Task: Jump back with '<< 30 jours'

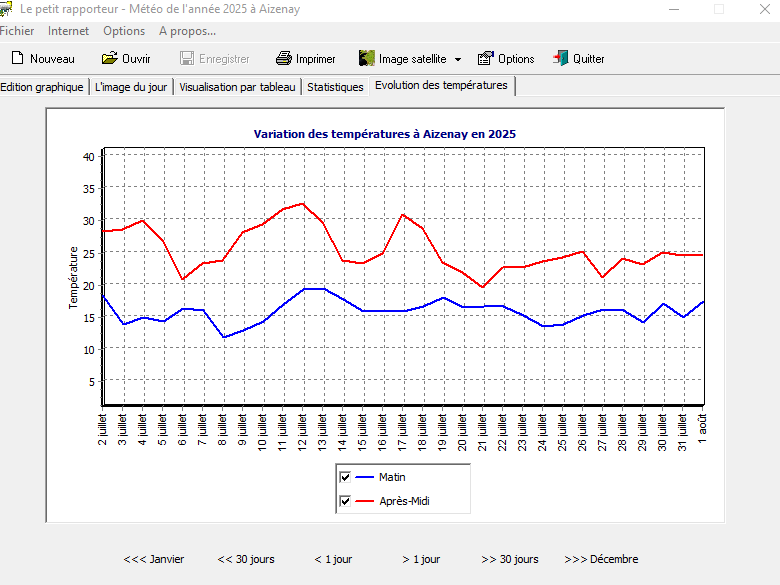Action: [x=246, y=559]
